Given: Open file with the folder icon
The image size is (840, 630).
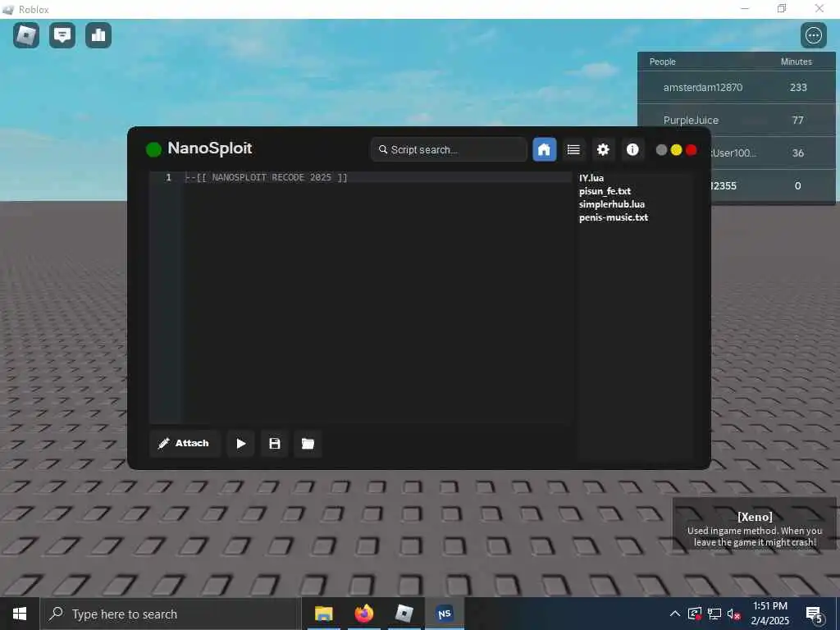Looking at the screenshot, I should point(308,444).
